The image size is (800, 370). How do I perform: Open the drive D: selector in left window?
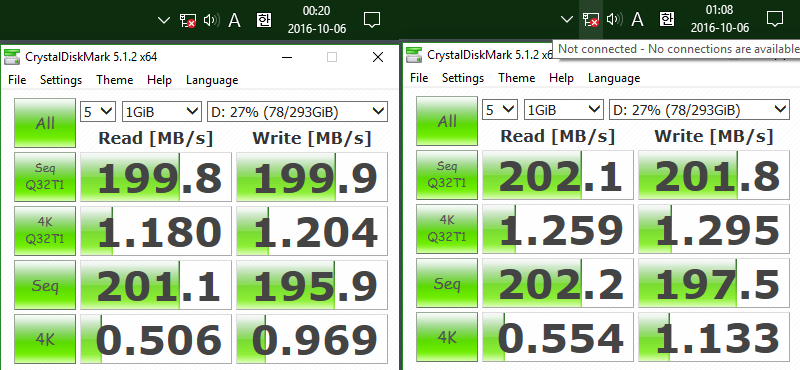[297, 112]
